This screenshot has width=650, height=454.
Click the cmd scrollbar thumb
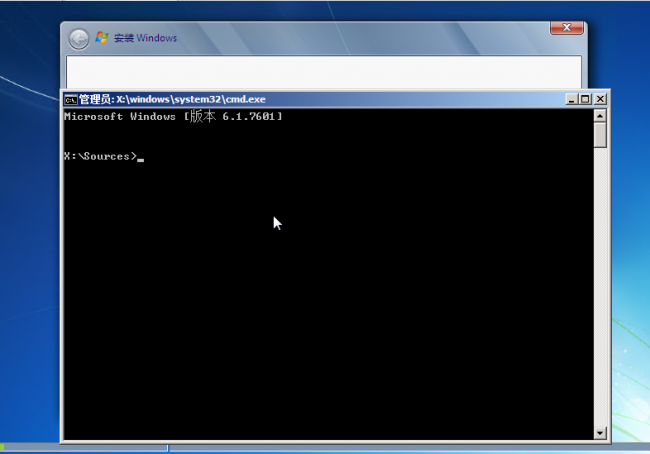pos(600,135)
